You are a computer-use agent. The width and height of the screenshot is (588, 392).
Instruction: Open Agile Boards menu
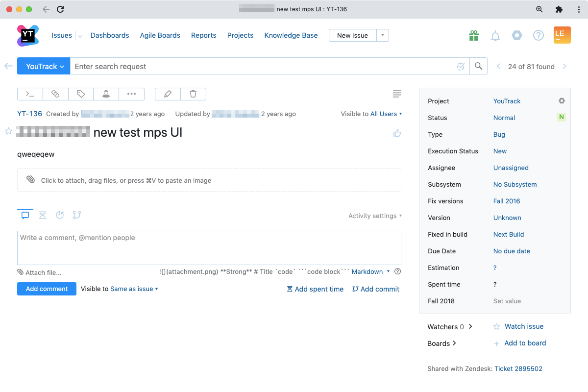[x=160, y=35]
